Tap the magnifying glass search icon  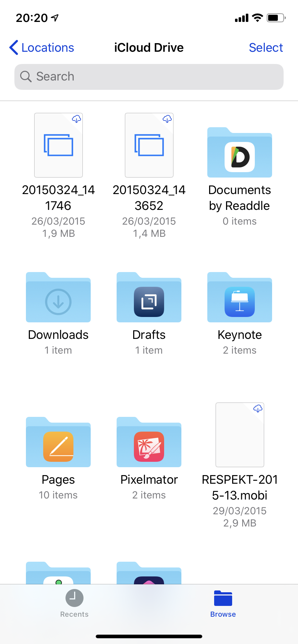point(26,77)
